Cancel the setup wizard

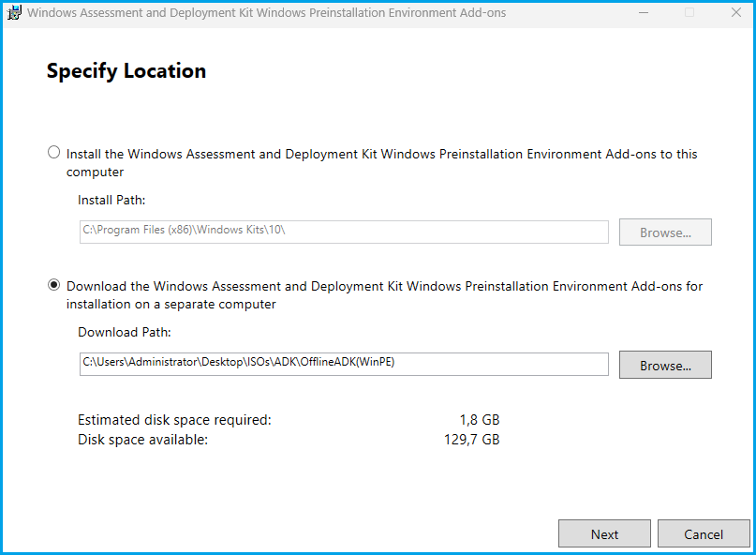pos(704,534)
